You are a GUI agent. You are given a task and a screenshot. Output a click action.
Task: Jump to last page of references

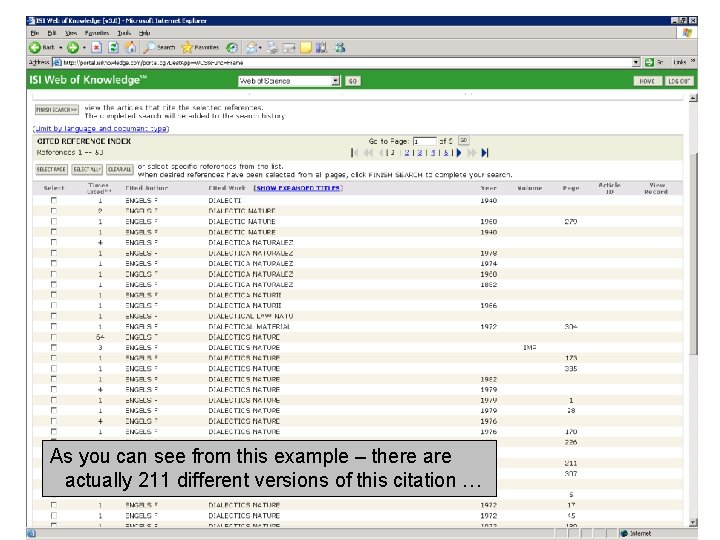coord(485,153)
